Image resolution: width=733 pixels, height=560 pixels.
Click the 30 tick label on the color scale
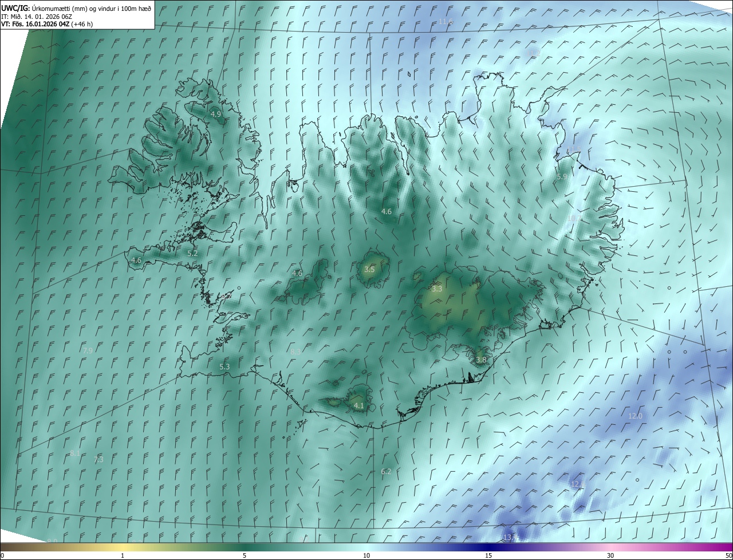[x=610, y=556]
